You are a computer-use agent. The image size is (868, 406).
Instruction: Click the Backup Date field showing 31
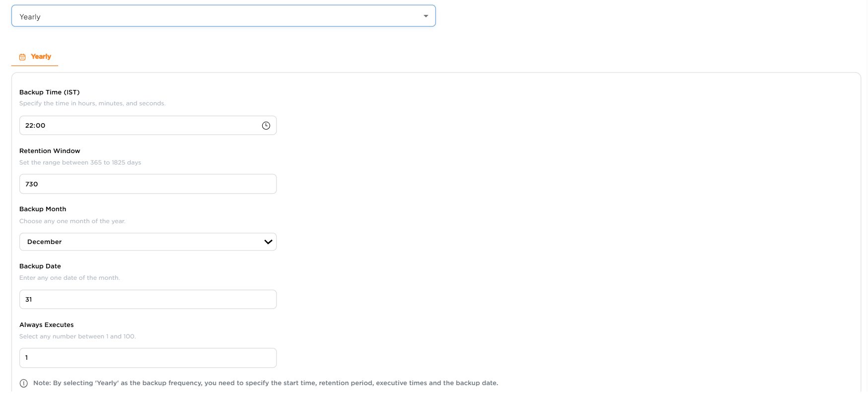pos(148,299)
